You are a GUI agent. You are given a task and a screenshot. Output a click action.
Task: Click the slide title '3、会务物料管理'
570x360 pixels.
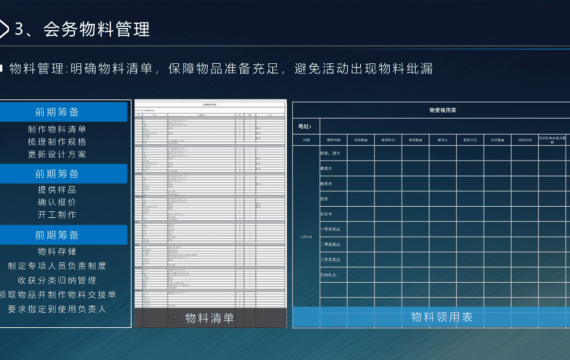82,29
